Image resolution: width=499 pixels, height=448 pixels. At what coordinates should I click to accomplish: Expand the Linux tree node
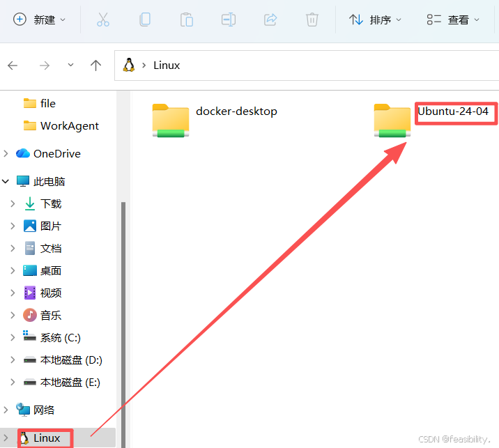point(6,438)
